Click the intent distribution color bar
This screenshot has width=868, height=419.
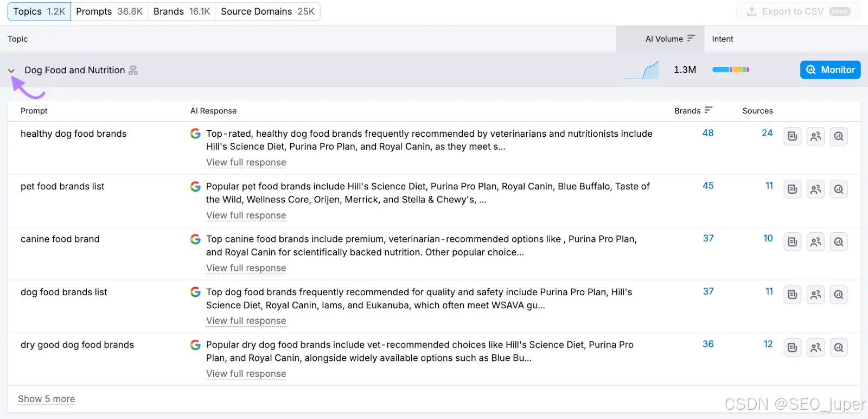(x=731, y=69)
